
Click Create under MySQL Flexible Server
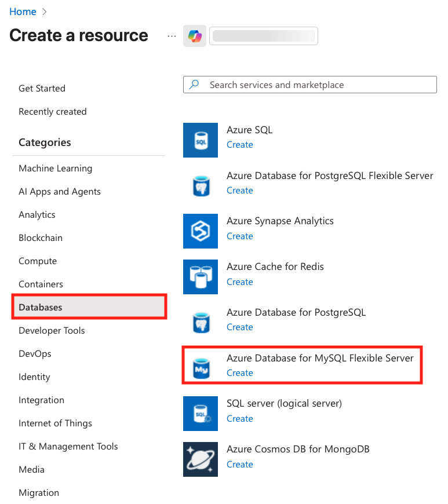[x=239, y=372]
